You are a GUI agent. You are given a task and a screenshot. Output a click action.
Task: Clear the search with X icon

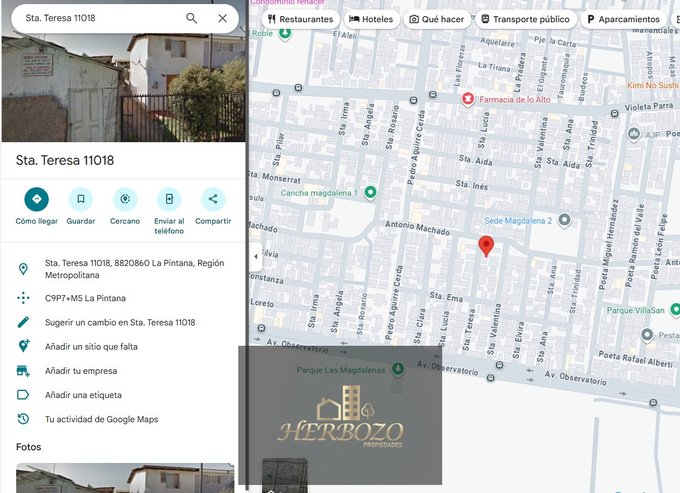point(222,18)
